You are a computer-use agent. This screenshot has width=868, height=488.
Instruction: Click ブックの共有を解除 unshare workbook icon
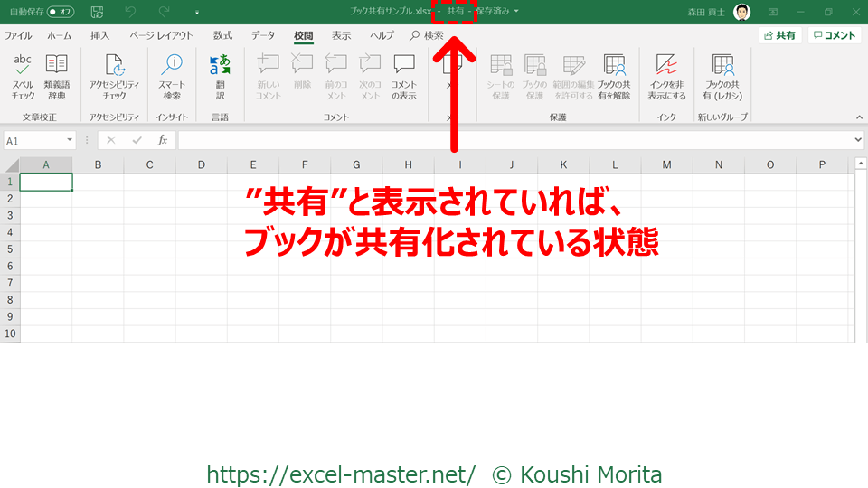pyautogui.click(x=614, y=76)
